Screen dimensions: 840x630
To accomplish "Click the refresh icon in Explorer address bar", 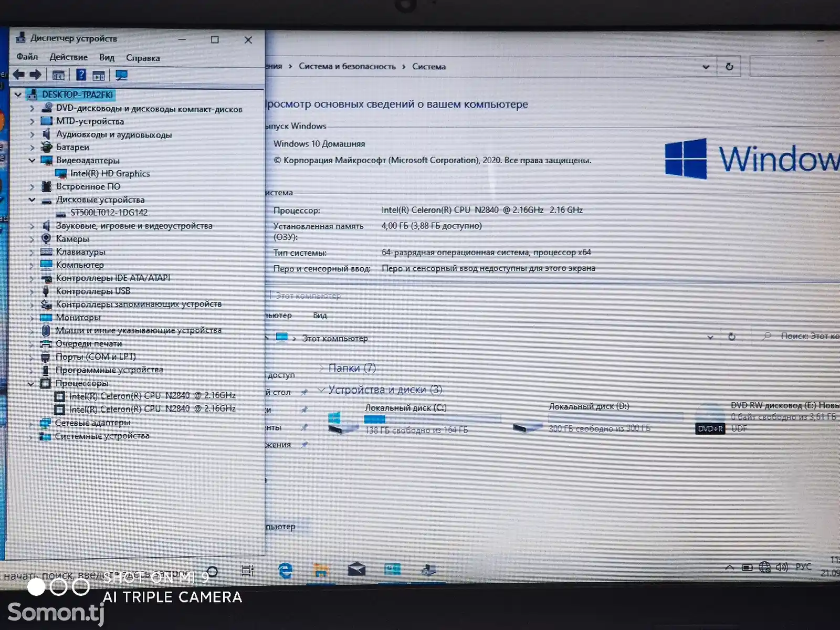I will click(x=732, y=337).
